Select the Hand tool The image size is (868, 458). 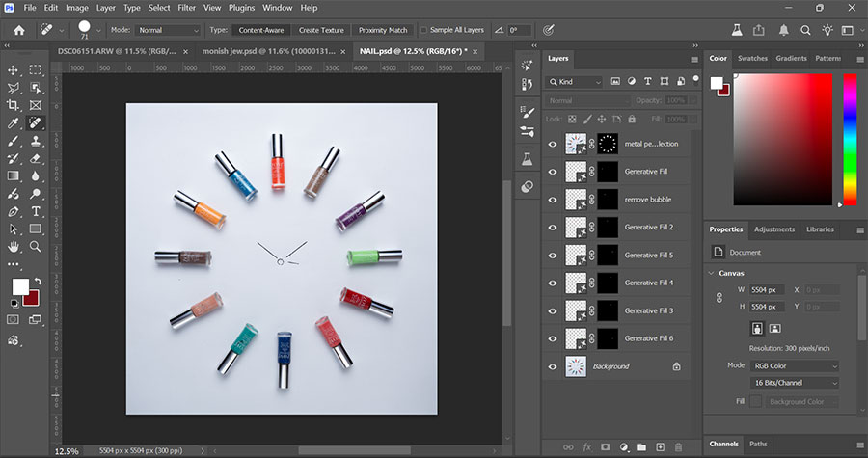(13, 247)
